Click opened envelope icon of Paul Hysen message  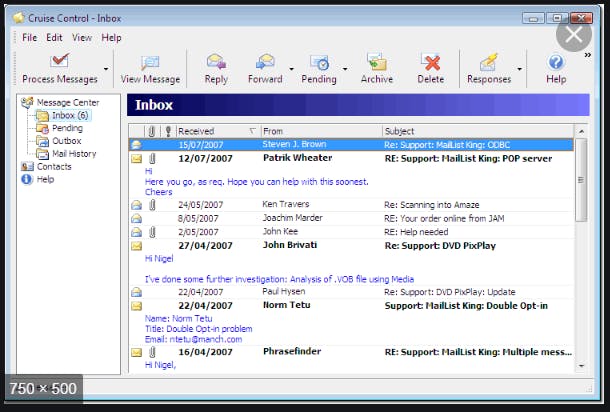point(137,292)
